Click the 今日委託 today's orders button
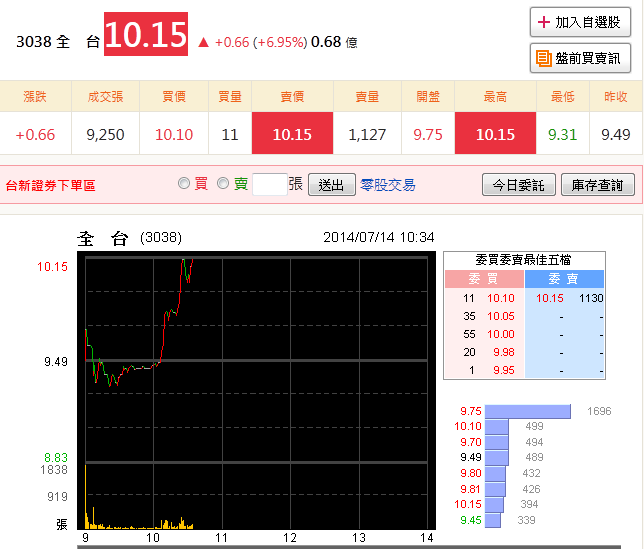Screen dimensions: 644x549 519,185
